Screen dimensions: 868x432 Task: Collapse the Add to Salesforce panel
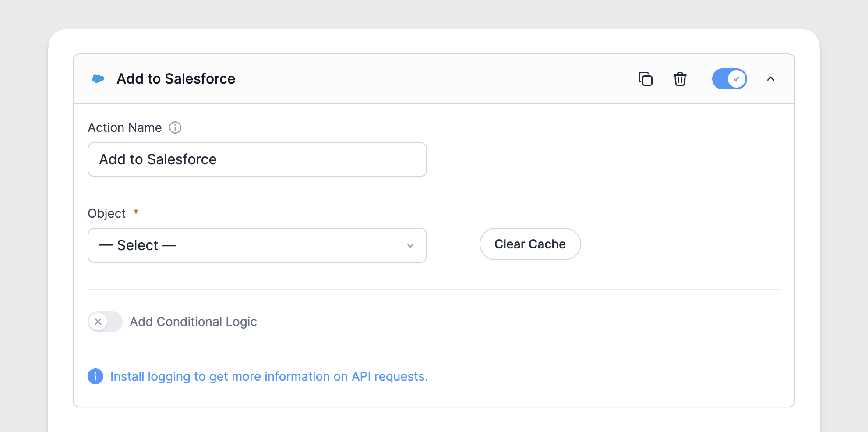pos(771,79)
